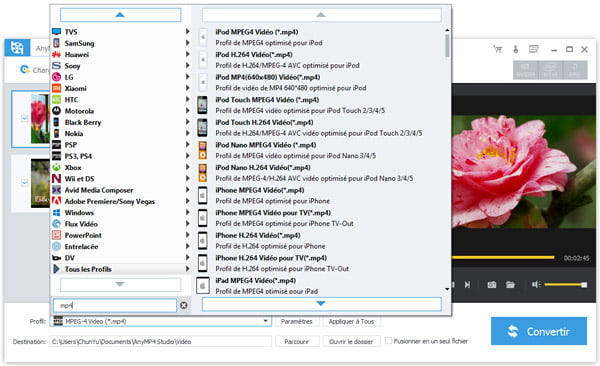Image resolution: width=600 pixels, height=366 pixels.
Task: Click the Windows category icon
Action: pos(57,212)
